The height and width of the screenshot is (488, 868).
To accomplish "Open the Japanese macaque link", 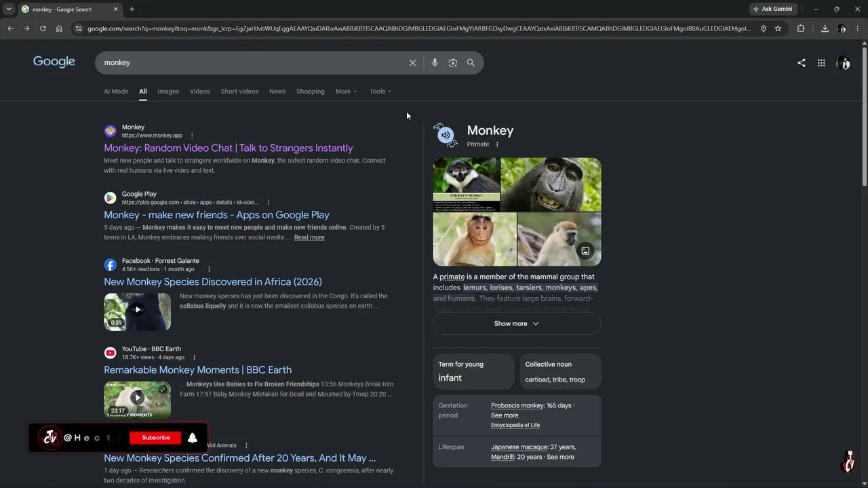I will tap(519, 447).
